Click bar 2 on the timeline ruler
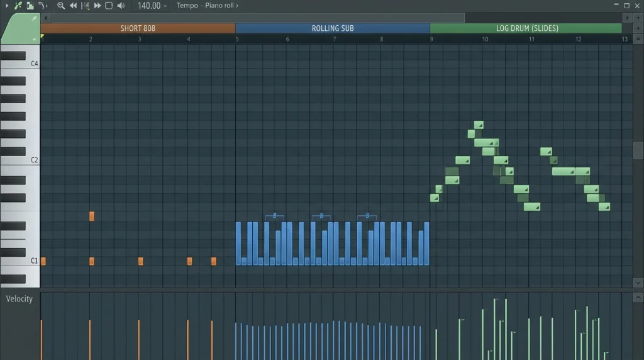This screenshot has height=360, width=644. [91, 39]
